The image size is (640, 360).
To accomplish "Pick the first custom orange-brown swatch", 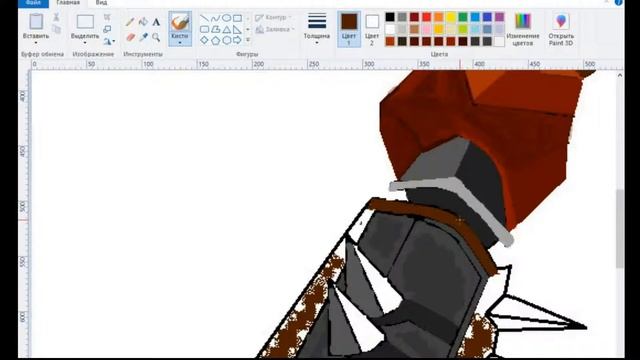I will point(390,41).
